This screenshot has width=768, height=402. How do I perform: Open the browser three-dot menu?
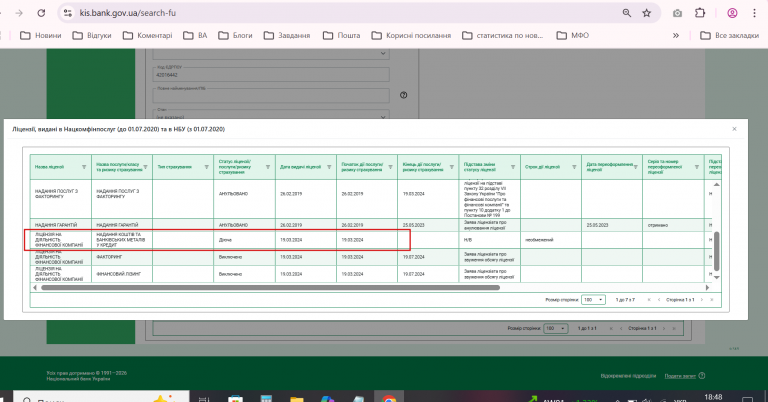(754, 13)
